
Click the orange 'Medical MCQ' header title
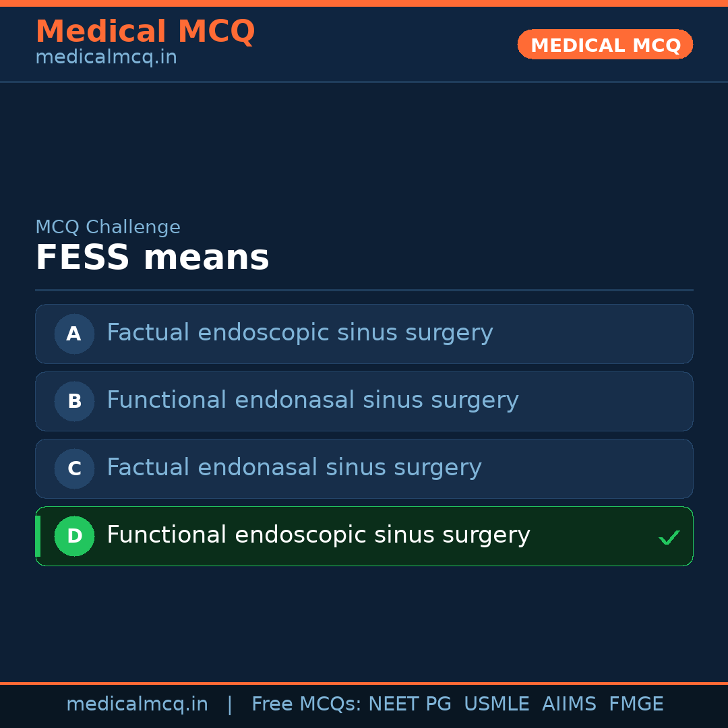coord(145,32)
